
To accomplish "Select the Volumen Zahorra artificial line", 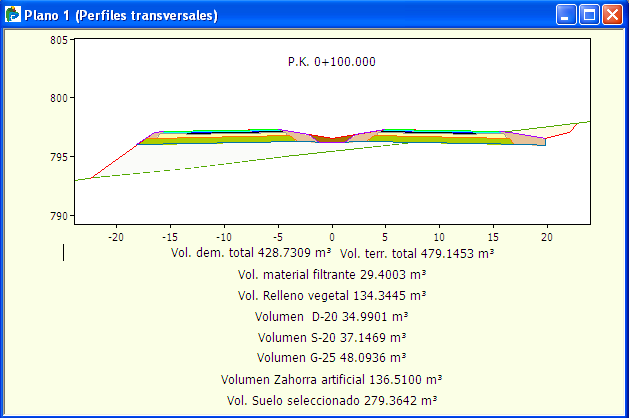I will (332, 379).
